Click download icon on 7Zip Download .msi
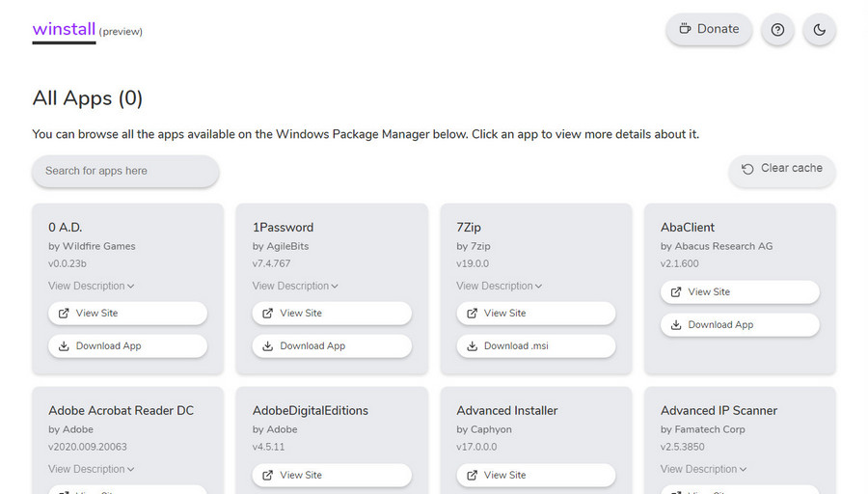This screenshot has height=494, width=868. coord(473,346)
